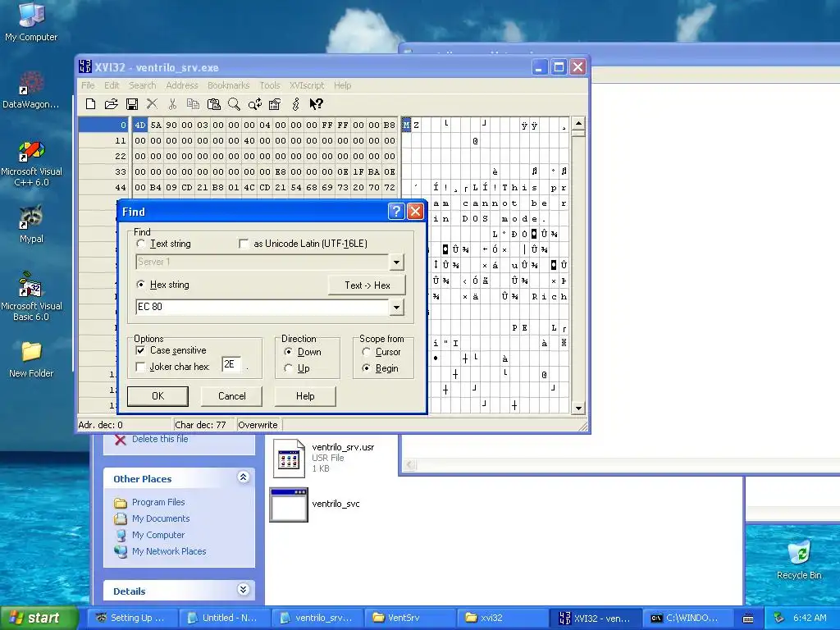Click the Open file toolbar icon
Image resolution: width=840 pixels, height=630 pixels.
coord(111,104)
